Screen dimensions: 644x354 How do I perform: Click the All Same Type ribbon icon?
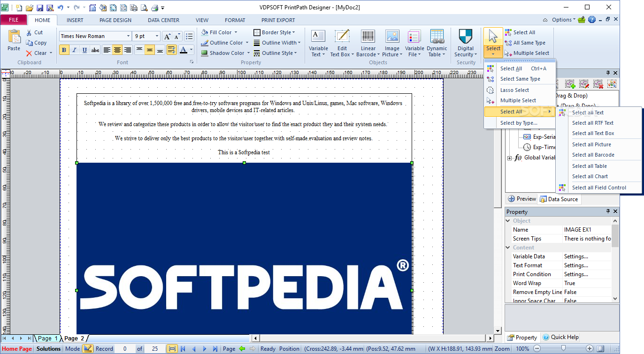[508, 43]
